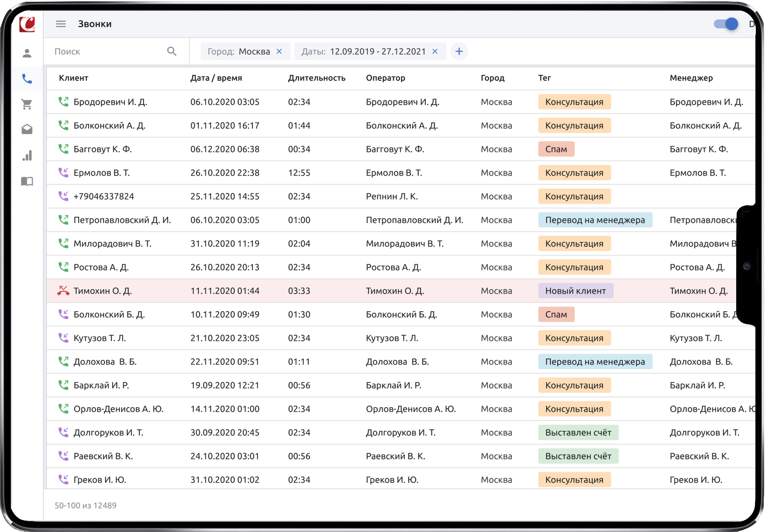Remove the Даты date range filter
765x532 pixels.
pos(435,51)
